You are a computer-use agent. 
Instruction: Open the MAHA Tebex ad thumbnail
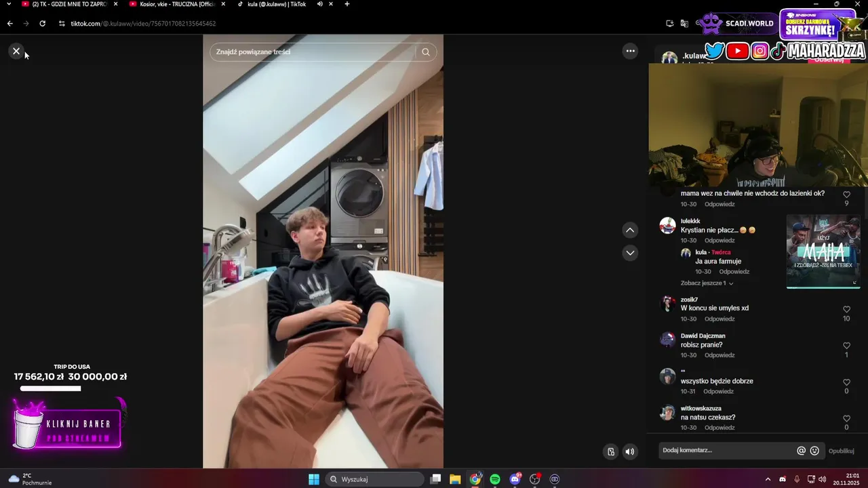coord(823,251)
